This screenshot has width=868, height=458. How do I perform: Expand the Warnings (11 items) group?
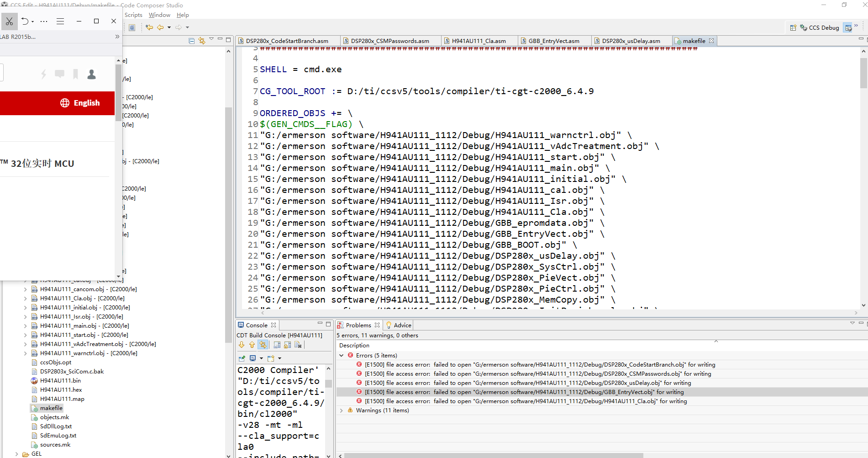341,410
